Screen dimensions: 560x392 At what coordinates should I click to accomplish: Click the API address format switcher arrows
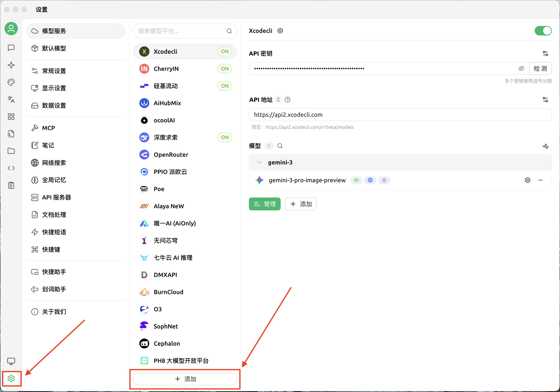[x=278, y=99]
